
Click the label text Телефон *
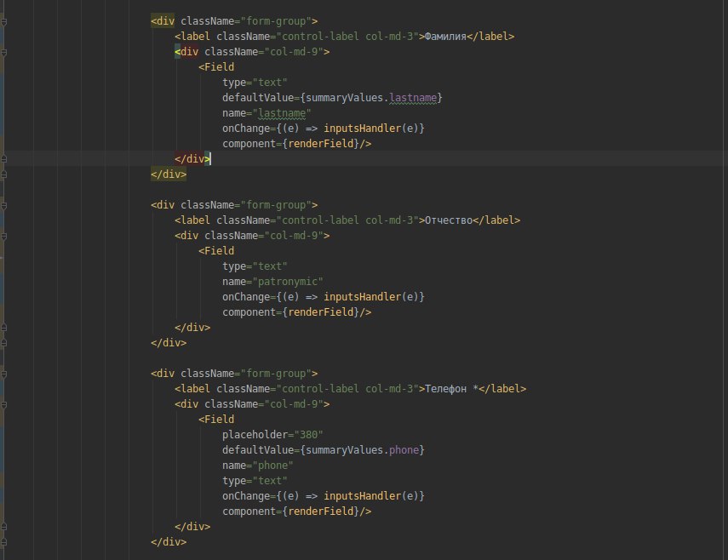click(x=451, y=388)
